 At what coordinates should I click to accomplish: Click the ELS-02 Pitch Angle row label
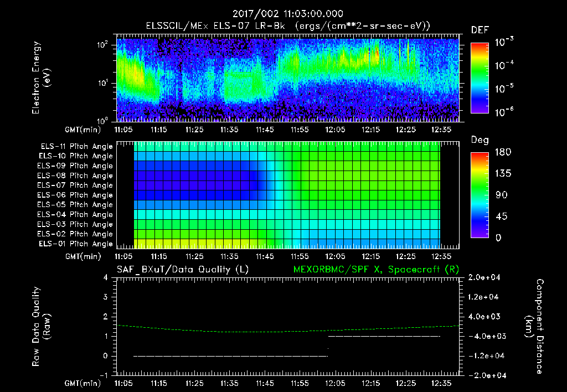(75, 234)
